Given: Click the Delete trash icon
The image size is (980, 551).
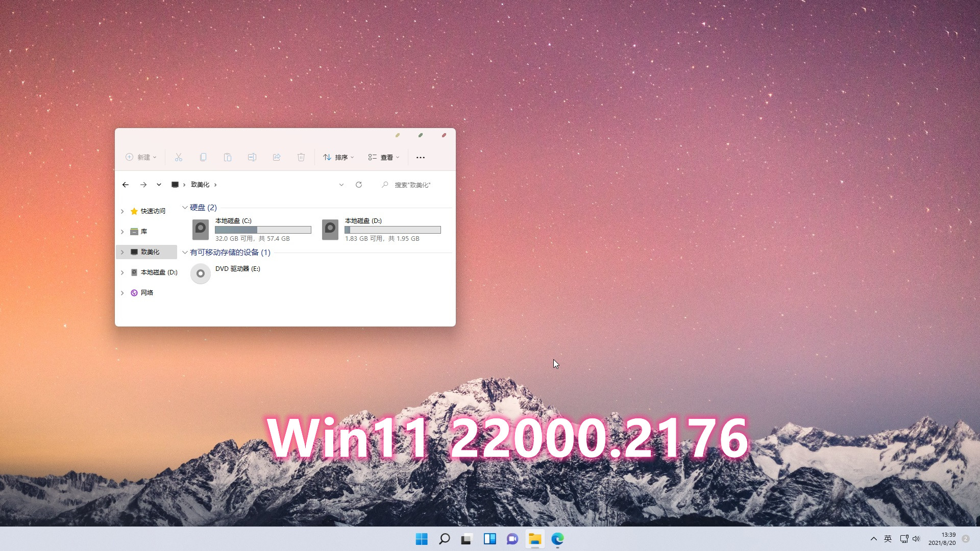Looking at the screenshot, I should pyautogui.click(x=301, y=157).
